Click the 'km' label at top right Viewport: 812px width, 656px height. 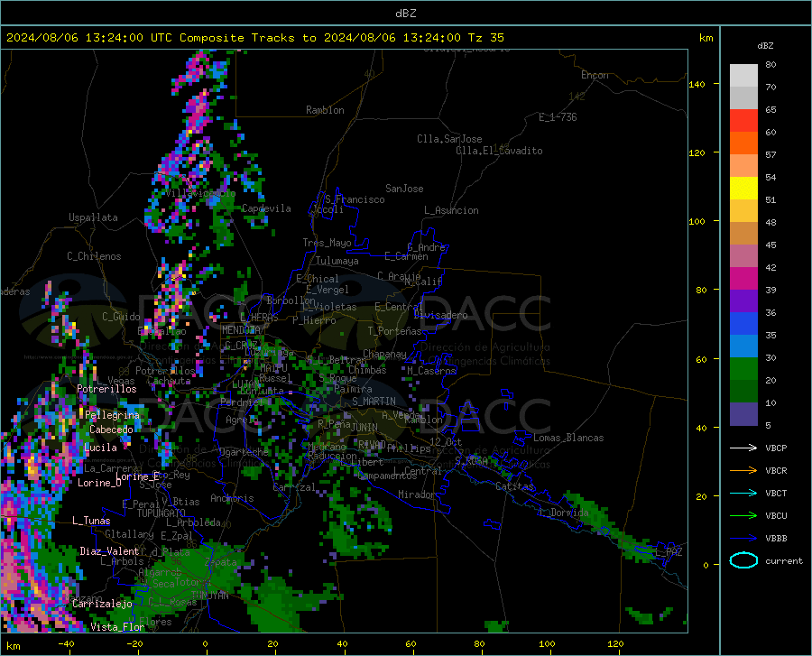point(706,38)
